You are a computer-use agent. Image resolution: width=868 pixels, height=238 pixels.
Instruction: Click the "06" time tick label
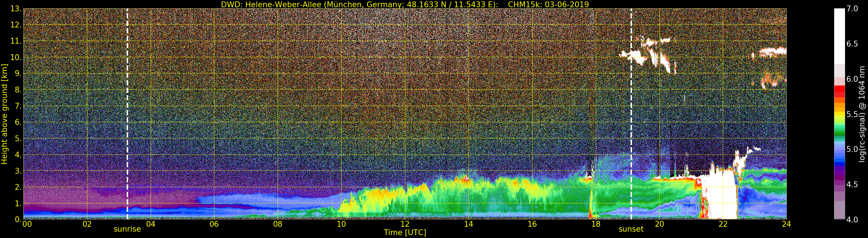point(214,224)
